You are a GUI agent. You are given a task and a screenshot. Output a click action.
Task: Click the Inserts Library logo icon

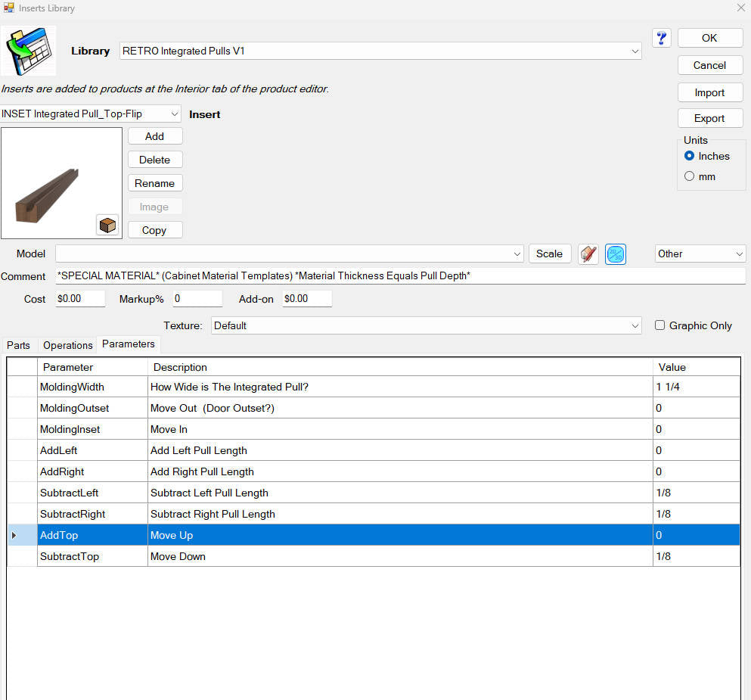(29, 51)
